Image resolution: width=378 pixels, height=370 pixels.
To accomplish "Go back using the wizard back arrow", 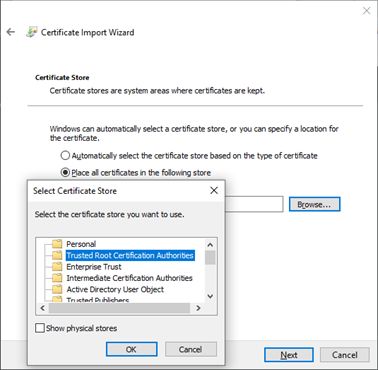I will (x=11, y=32).
